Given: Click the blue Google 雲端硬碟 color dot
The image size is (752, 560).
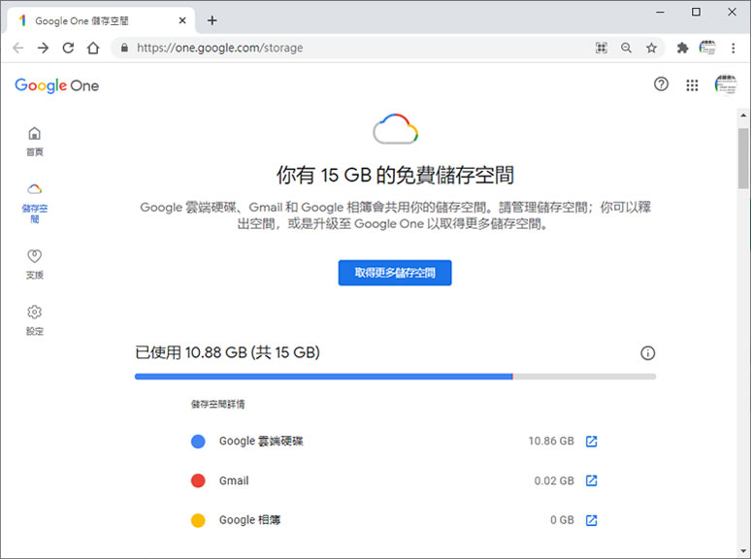Looking at the screenshot, I should 198,441.
